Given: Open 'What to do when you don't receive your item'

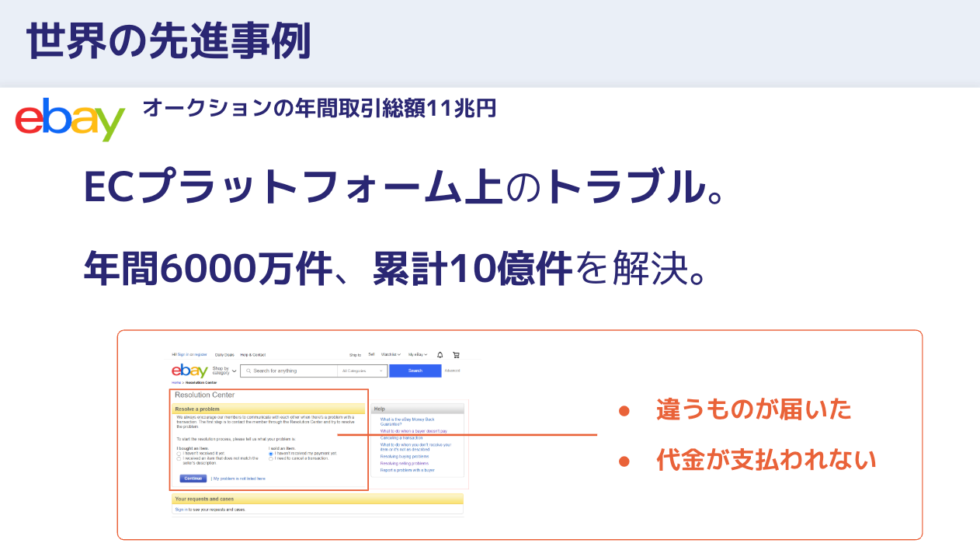Looking at the screenshot, I should point(415,447).
